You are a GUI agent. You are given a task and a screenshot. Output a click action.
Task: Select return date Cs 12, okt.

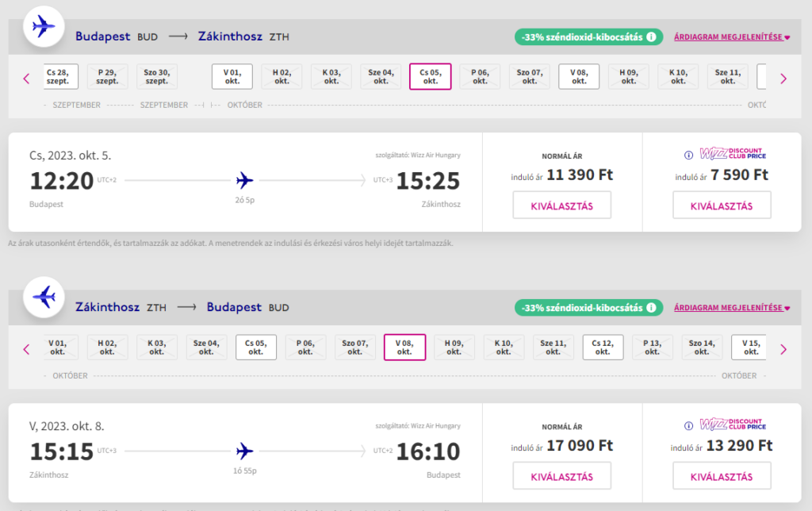coord(603,348)
